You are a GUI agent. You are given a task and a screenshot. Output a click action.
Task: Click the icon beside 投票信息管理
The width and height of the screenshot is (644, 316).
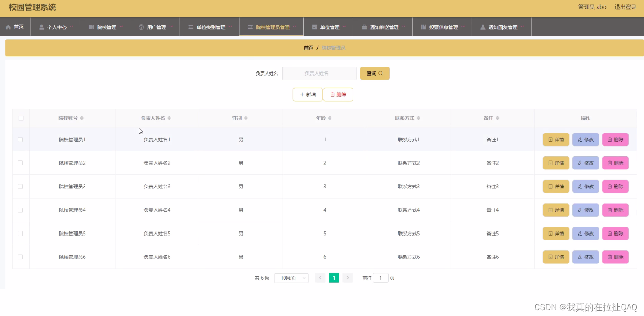coord(424,27)
